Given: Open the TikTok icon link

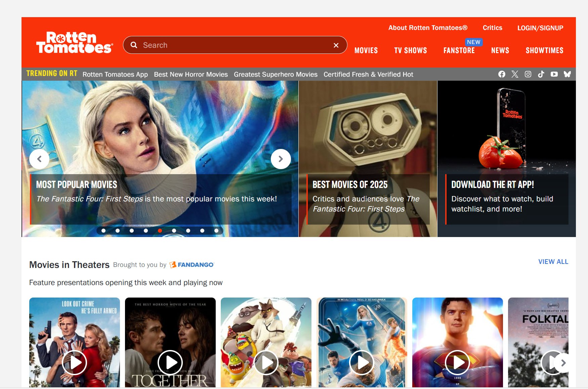Looking at the screenshot, I should [x=541, y=74].
